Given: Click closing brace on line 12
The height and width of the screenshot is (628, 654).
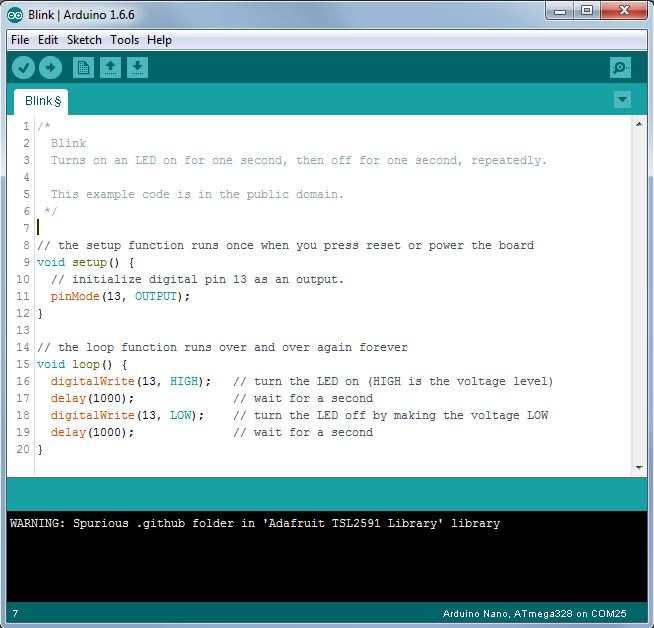Looking at the screenshot, I should (x=40, y=314).
